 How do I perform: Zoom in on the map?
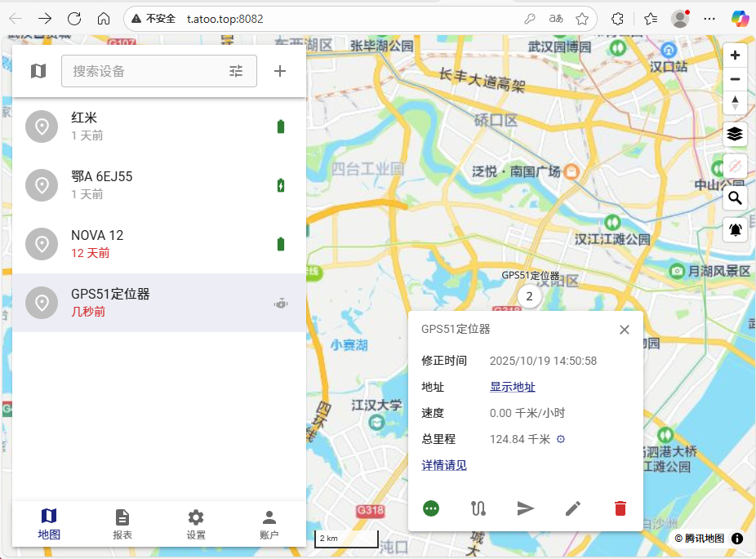(x=735, y=55)
